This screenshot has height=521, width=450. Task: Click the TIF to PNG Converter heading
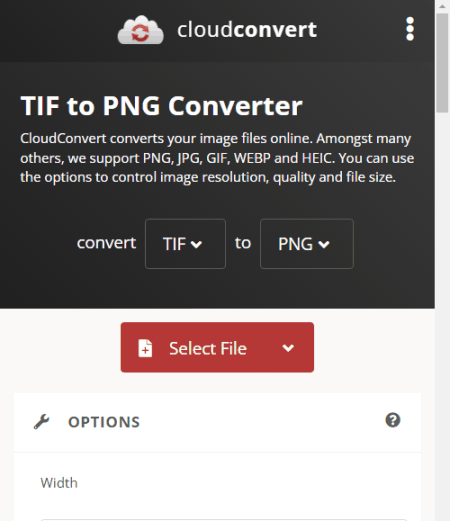click(161, 106)
